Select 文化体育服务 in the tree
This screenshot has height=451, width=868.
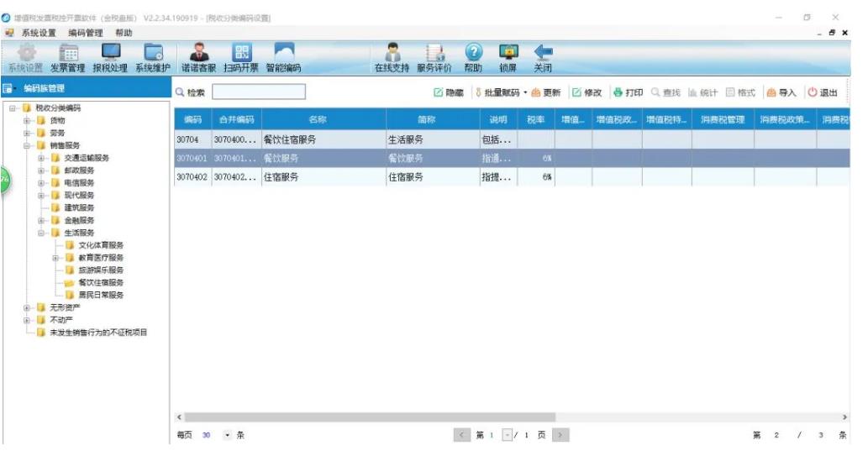coord(101,245)
